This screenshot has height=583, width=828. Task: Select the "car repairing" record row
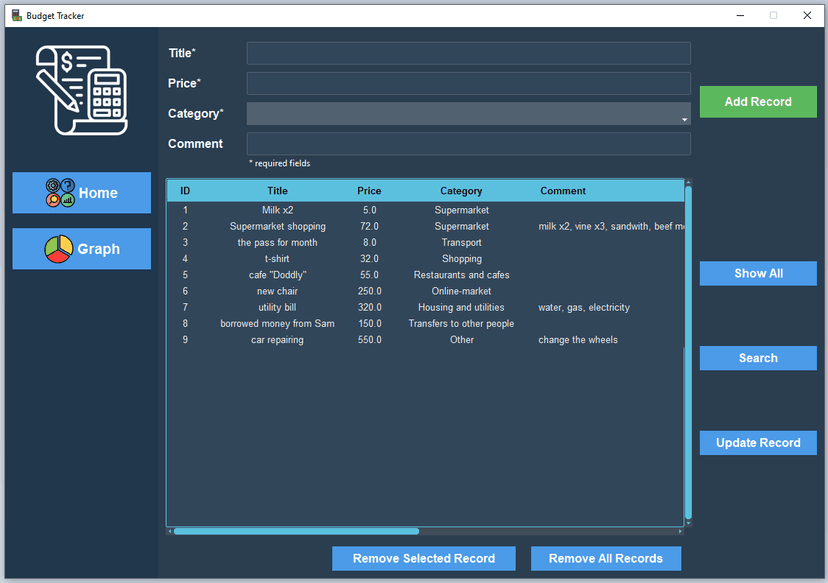pyautogui.click(x=277, y=340)
